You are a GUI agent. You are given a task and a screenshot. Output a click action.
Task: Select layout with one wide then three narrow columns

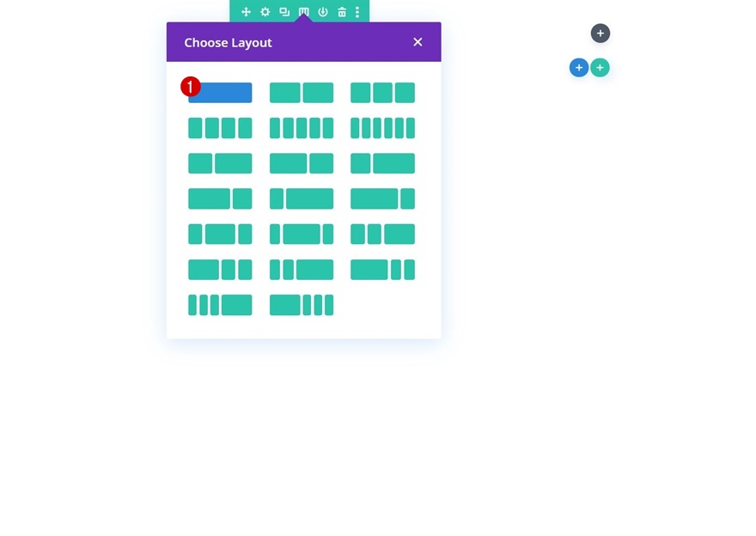coord(301,305)
